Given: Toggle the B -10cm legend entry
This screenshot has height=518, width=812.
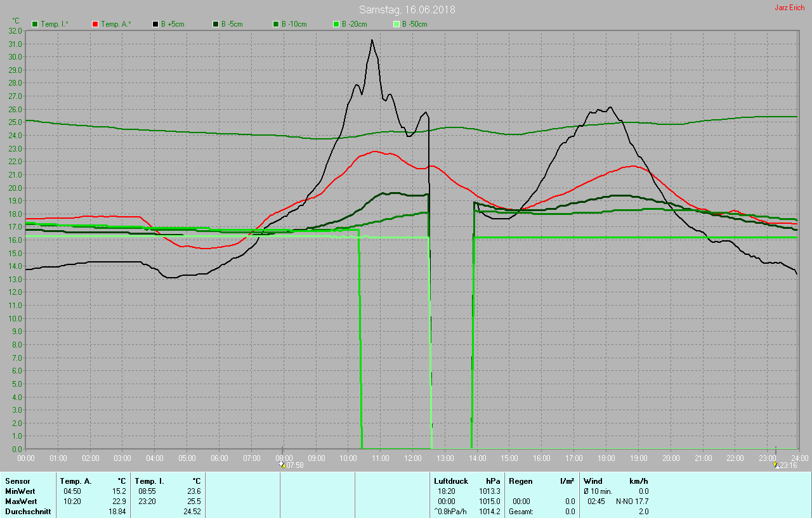Looking at the screenshot, I should point(276,24).
